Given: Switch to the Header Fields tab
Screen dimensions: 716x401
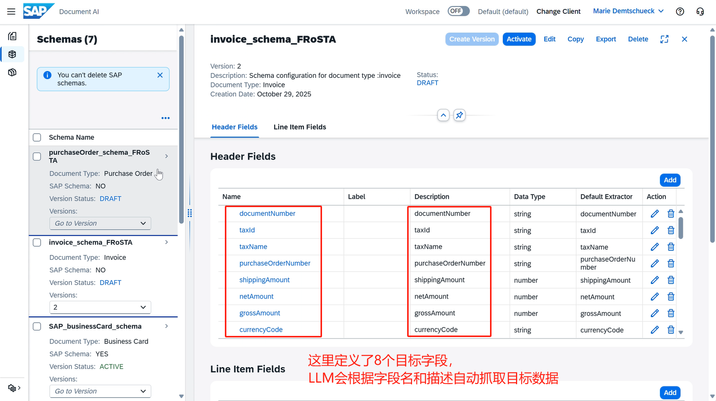Looking at the screenshot, I should coord(235,127).
